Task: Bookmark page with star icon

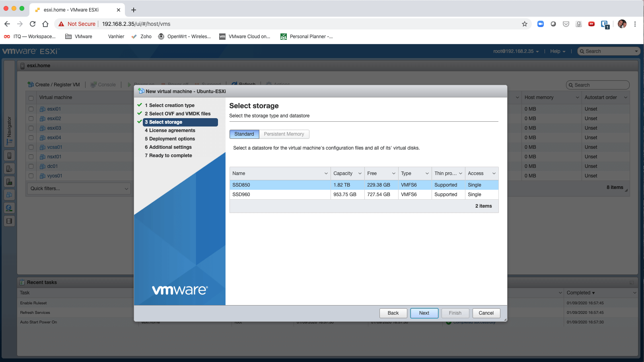Action: pos(525,24)
